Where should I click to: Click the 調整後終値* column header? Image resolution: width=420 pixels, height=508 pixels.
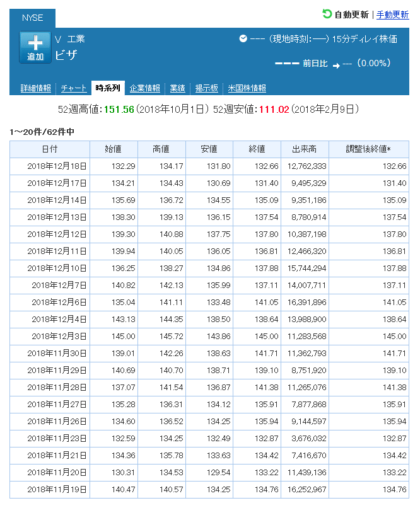[x=369, y=149]
